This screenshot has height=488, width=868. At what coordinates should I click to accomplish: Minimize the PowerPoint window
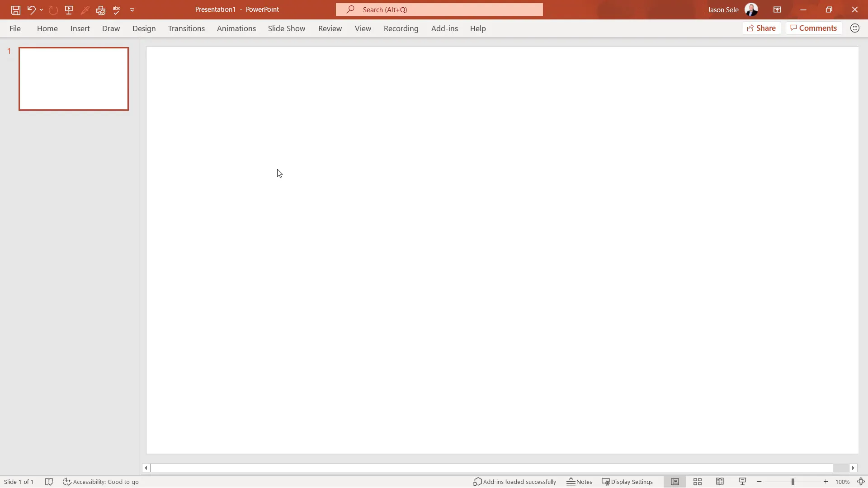click(x=803, y=9)
